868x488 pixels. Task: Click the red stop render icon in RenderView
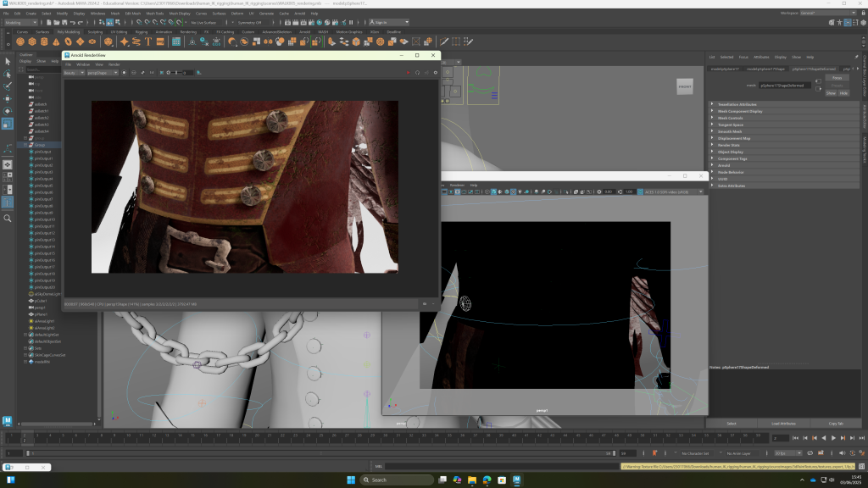[408, 73]
